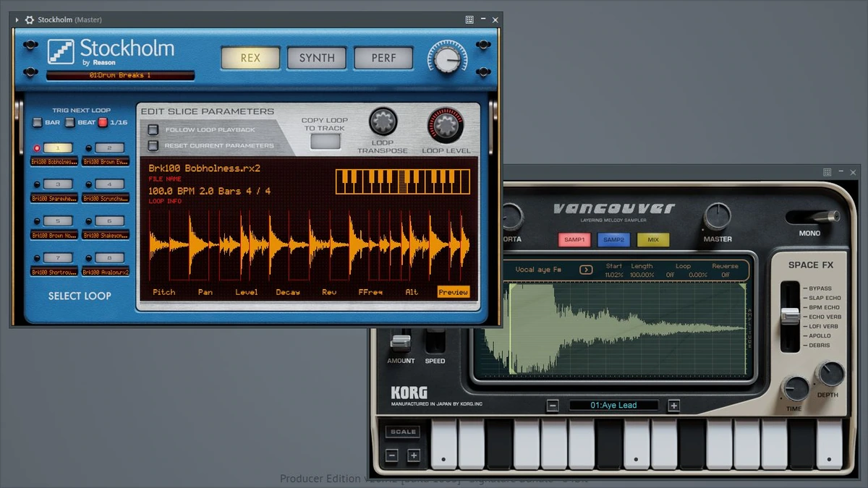
Task: Select loop slot 7
Action: tap(58, 258)
